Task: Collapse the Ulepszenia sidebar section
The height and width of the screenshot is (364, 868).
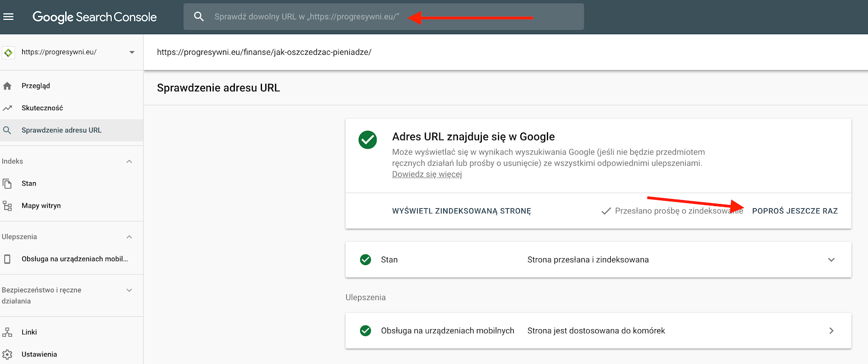Action: coord(129,237)
